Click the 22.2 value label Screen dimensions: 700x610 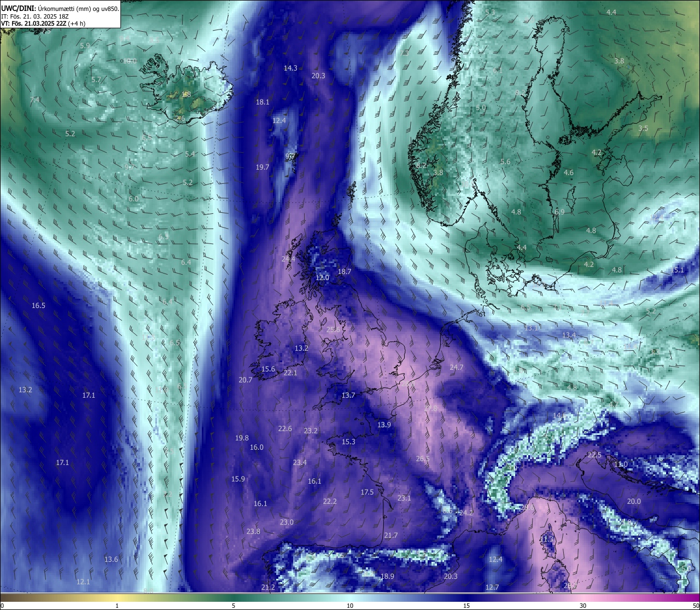point(330,502)
